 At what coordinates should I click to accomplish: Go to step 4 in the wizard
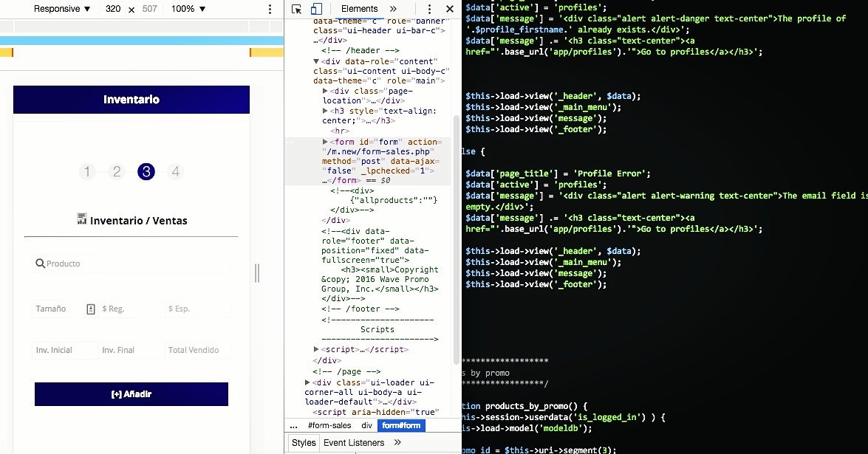pyautogui.click(x=176, y=172)
